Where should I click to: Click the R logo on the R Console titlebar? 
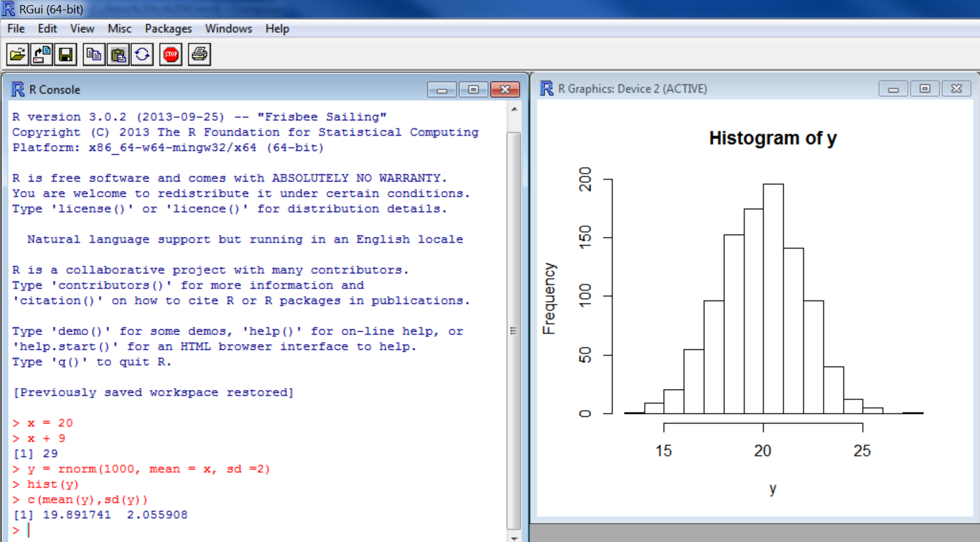coord(17,89)
